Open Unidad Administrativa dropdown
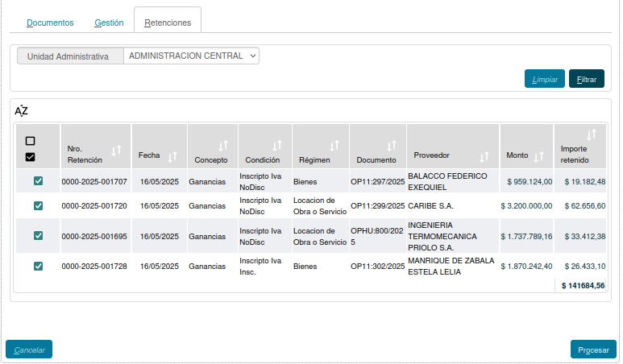This screenshot has width=623, height=364. click(192, 56)
